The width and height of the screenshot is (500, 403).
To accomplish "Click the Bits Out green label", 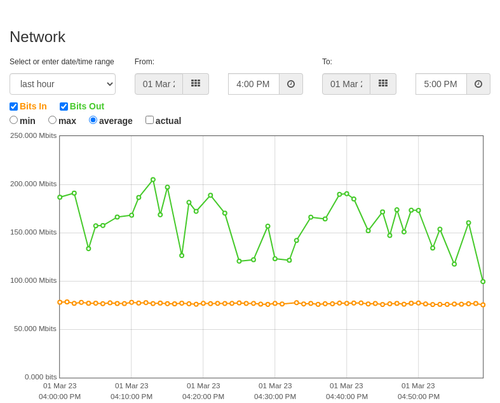I will 87,106.
